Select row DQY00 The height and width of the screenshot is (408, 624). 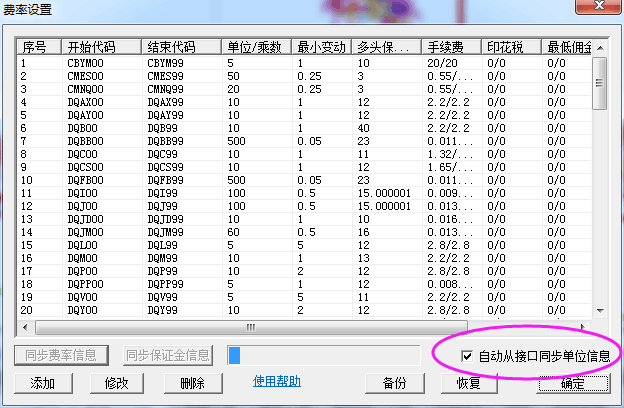pyautogui.click(x=304, y=310)
